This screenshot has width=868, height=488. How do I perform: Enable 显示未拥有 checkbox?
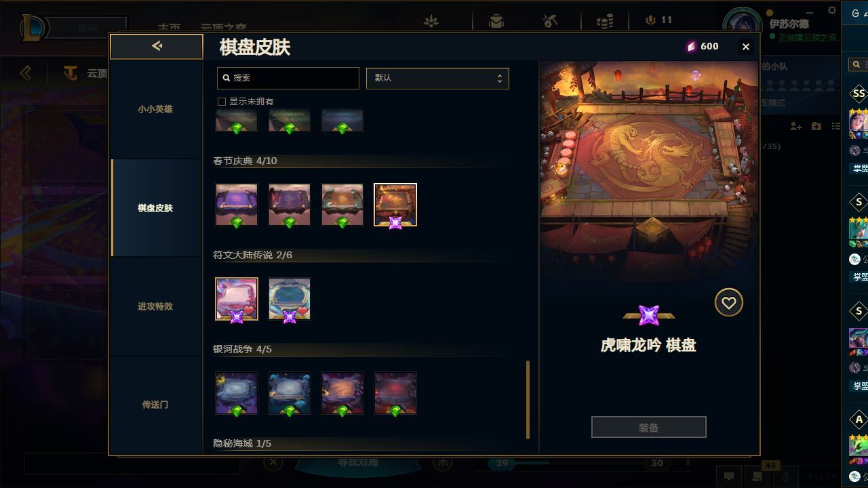pos(221,102)
